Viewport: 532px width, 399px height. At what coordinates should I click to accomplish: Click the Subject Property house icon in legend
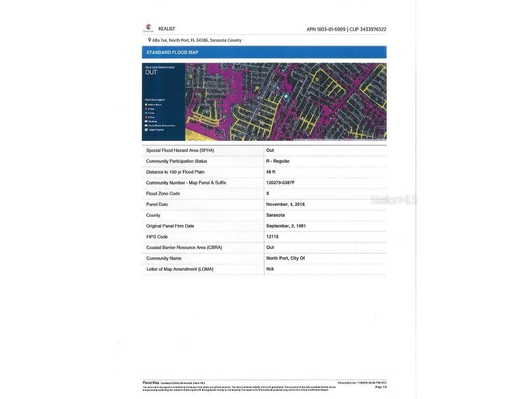coord(147,130)
